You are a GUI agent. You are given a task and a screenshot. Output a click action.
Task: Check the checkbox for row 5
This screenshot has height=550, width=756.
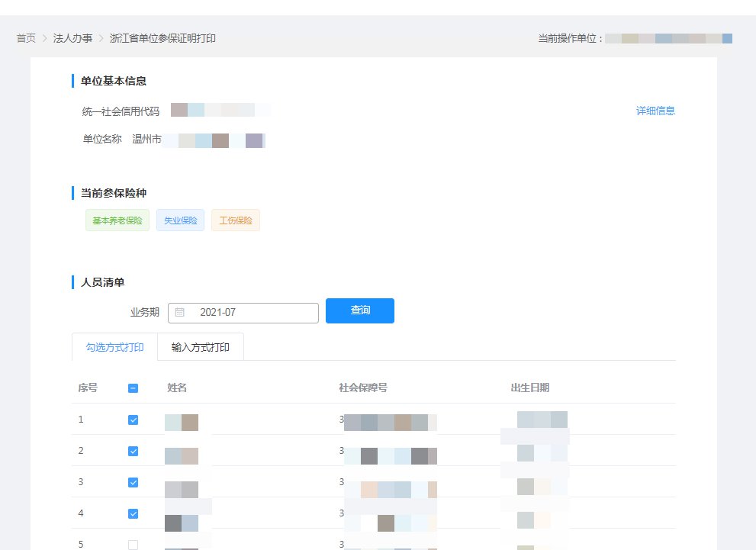133,545
